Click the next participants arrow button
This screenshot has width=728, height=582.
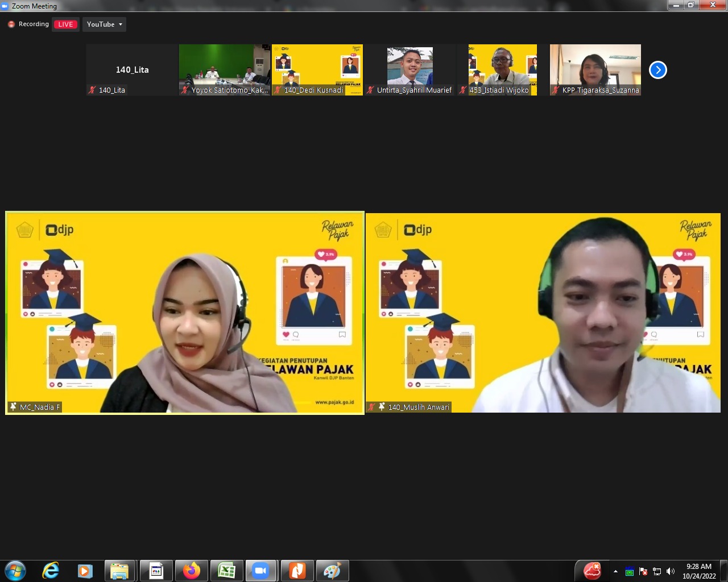(x=657, y=70)
